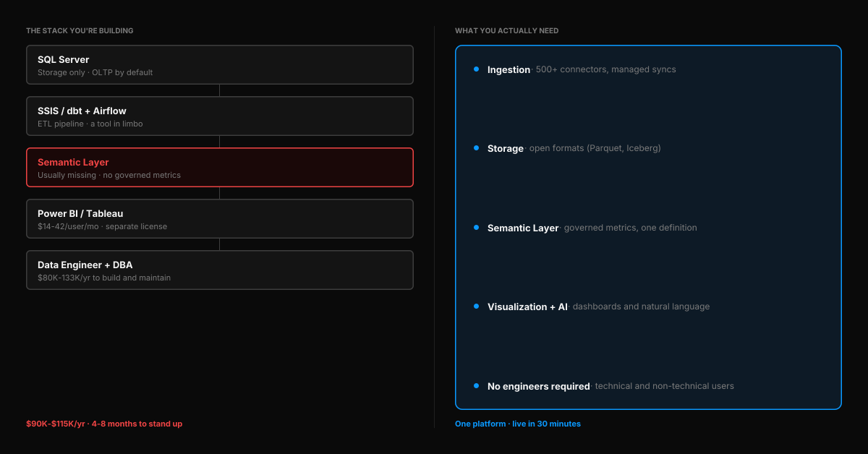Click the heading 'WHAT YOU ACTUALLY NEED'
The image size is (868, 454).
[506, 30]
